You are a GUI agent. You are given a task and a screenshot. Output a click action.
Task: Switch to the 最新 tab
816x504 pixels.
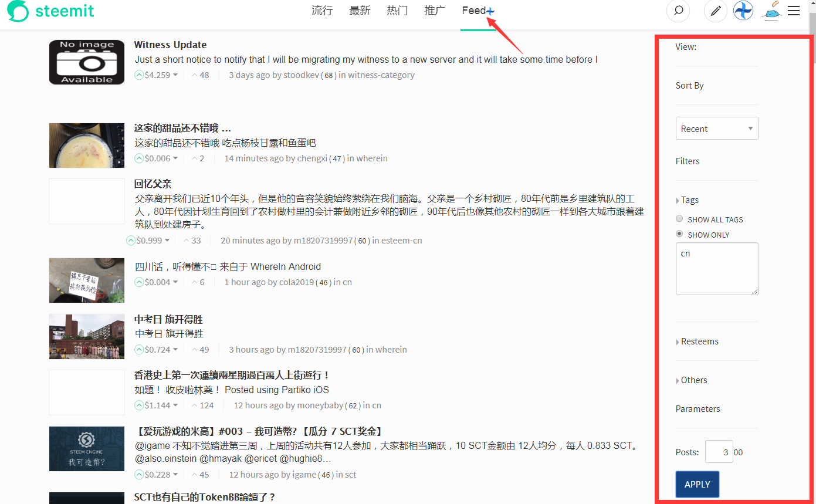click(x=360, y=11)
